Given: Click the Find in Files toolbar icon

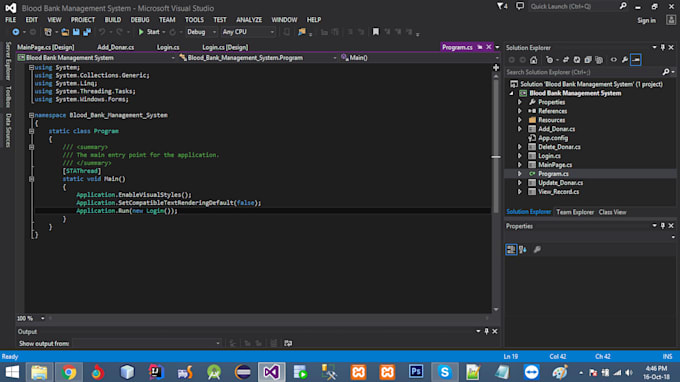Looking at the screenshot, I should point(302,32).
